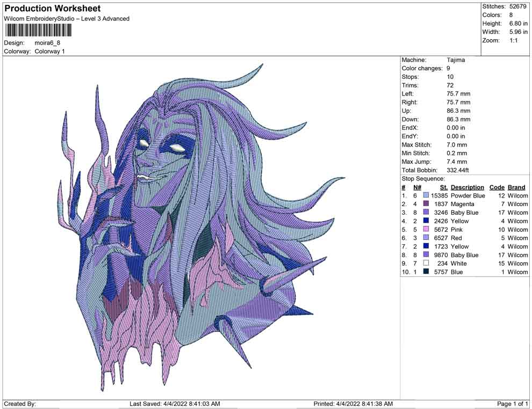Select the White swatch in stop 9
The image size is (532, 409).
[x=426, y=264]
